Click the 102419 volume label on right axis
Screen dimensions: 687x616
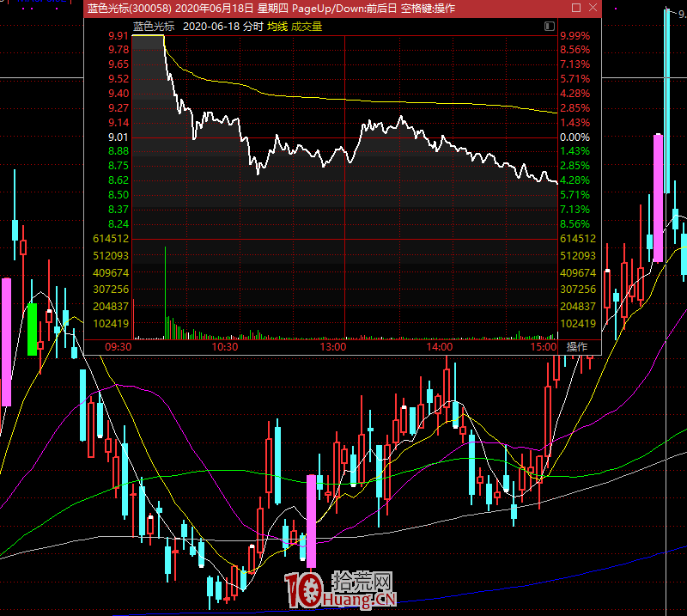(578, 324)
